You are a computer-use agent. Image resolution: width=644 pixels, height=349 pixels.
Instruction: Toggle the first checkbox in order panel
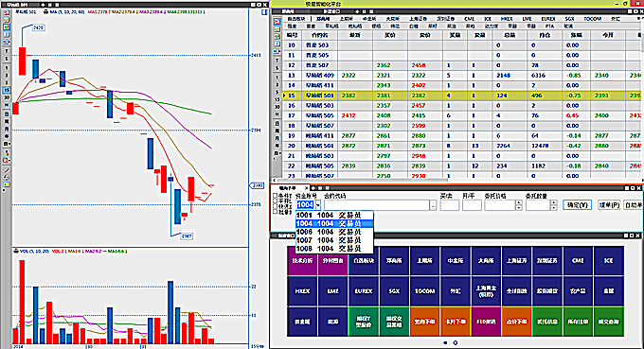click(x=276, y=196)
